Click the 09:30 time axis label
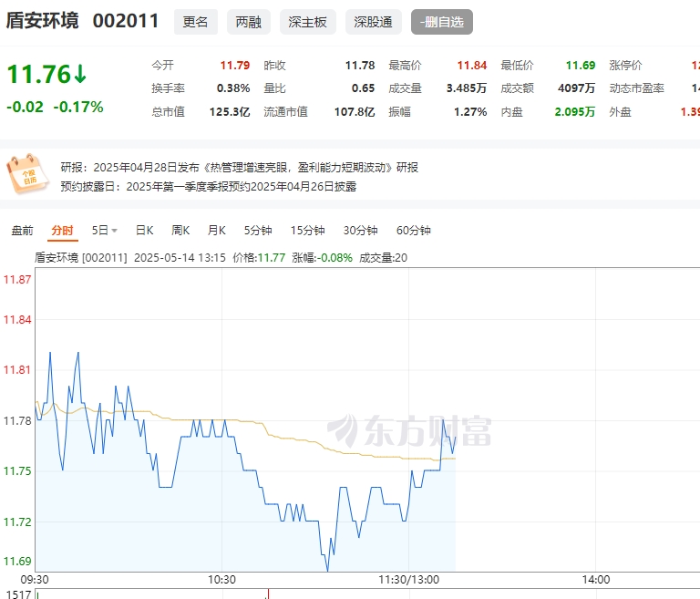The height and width of the screenshot is (599, 700). 35,580
